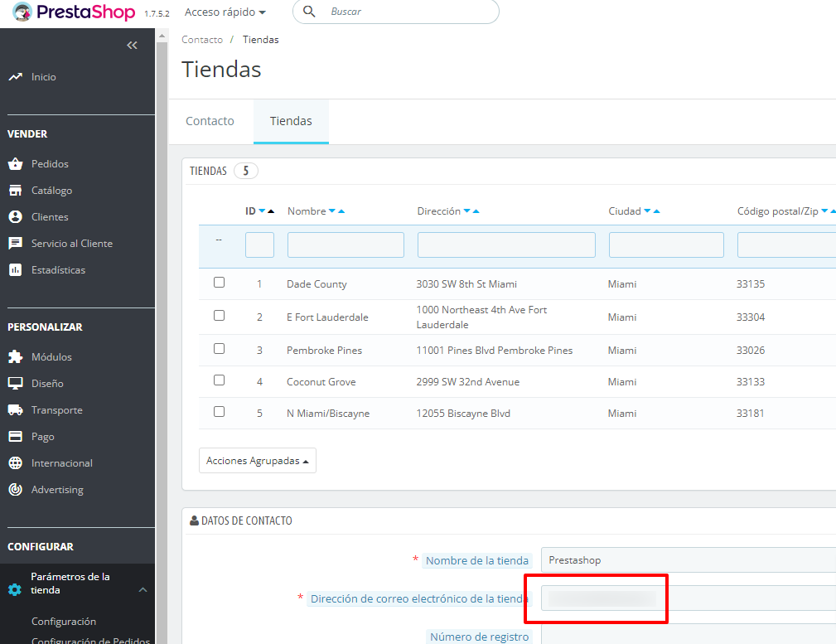Click the Pago credit card icon
The height and width of the screenshot is (644, 836).
pos(16,437)
